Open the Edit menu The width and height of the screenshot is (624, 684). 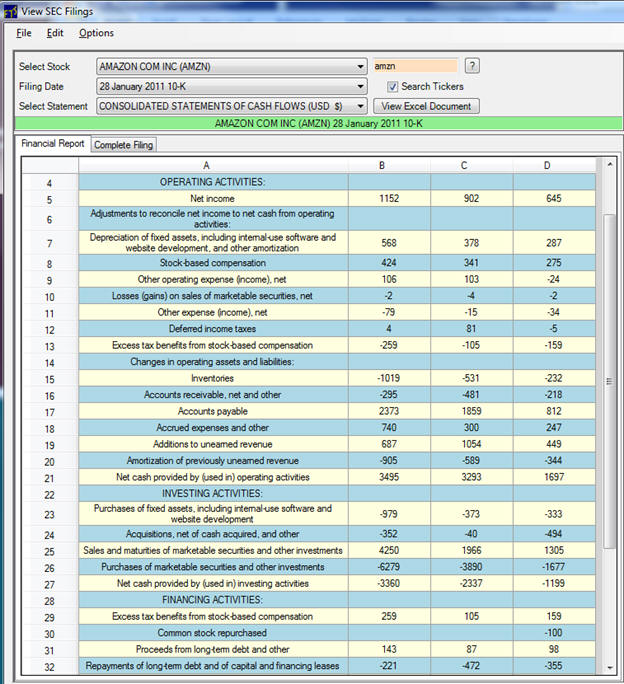click(55, 33)
